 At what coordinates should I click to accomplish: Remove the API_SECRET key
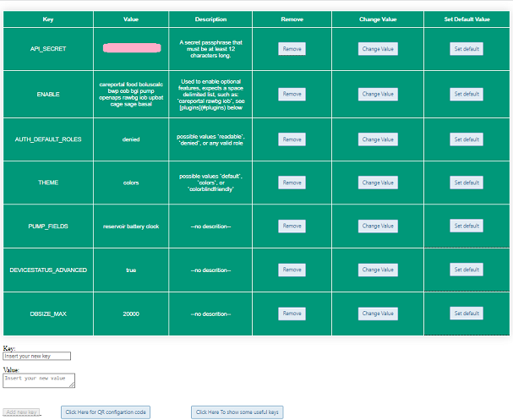point(292,49)
